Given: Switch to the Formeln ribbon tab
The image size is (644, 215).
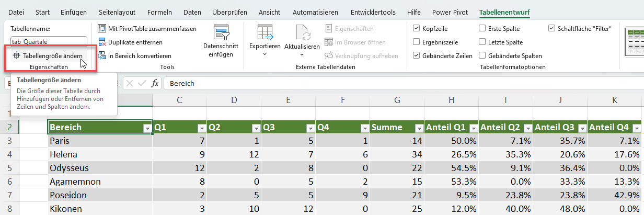Looking at the screenshot, I should [x=159, y=12].
